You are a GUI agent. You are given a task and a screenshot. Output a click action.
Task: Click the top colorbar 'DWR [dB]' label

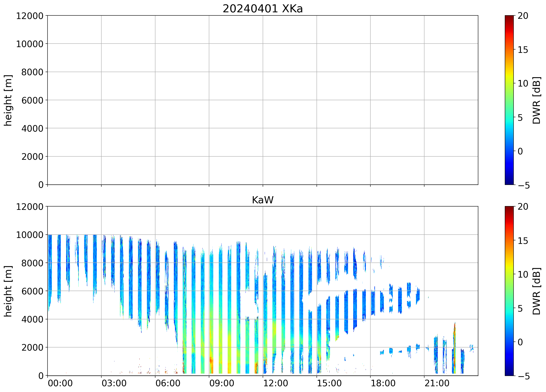click(536, 100)
